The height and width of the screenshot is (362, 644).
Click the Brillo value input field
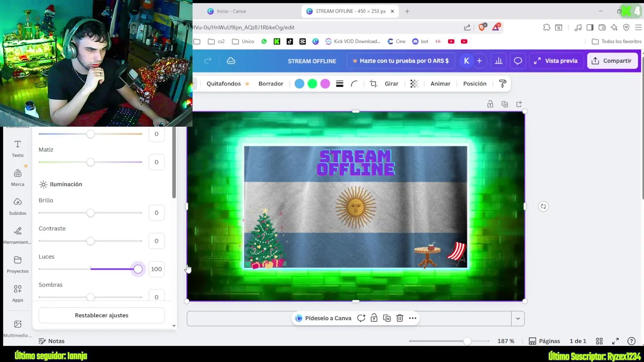(156, 213)
